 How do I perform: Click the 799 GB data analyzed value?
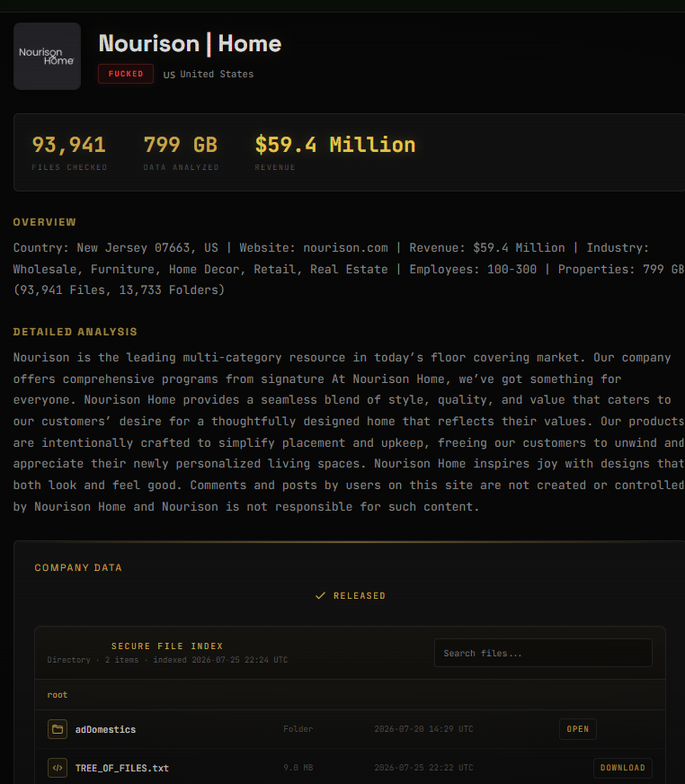coord(181,145)
